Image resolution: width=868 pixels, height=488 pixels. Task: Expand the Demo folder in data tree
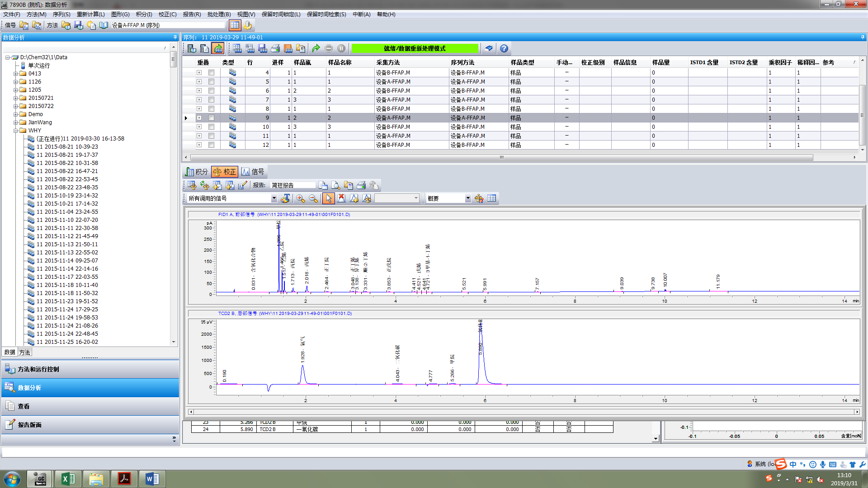pyautogui.click(x=16, y=114)
